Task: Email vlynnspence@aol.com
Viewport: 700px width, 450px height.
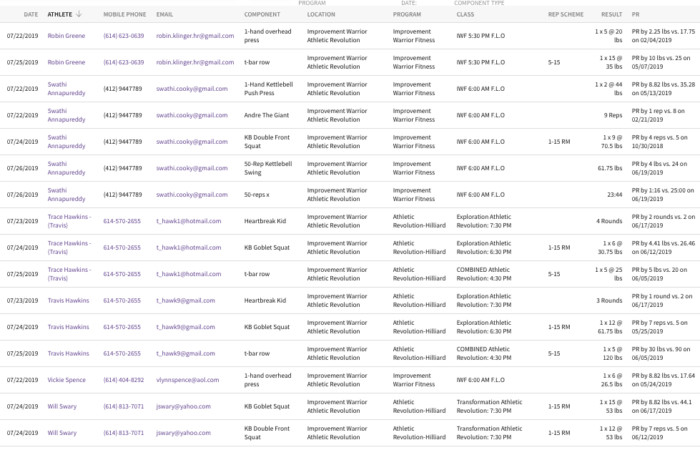Action: click(188, 380)
